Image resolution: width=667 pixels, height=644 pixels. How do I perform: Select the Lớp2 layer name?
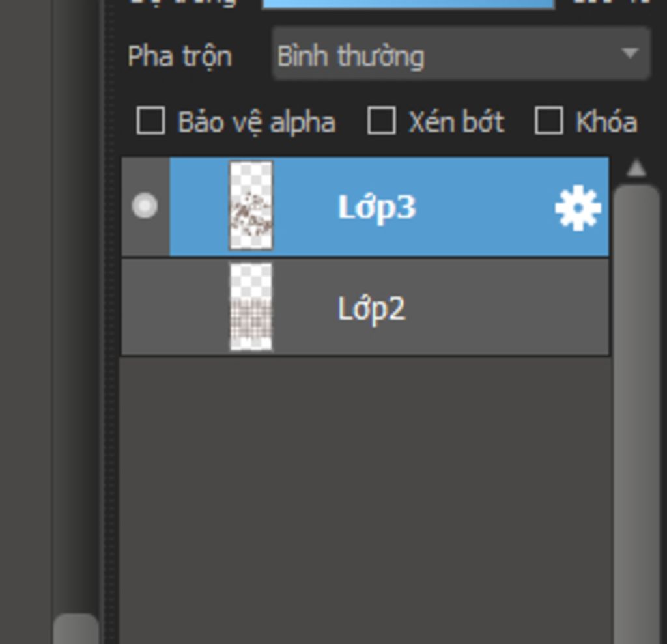(371, 309)
